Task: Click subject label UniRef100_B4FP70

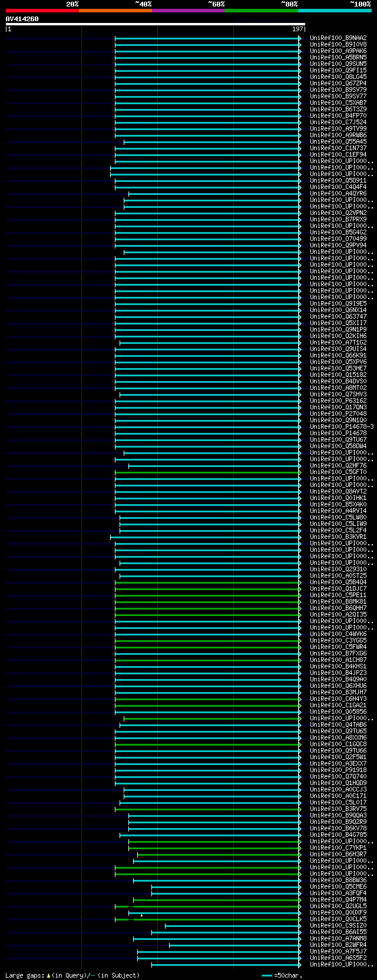Action: click(338, 115)
